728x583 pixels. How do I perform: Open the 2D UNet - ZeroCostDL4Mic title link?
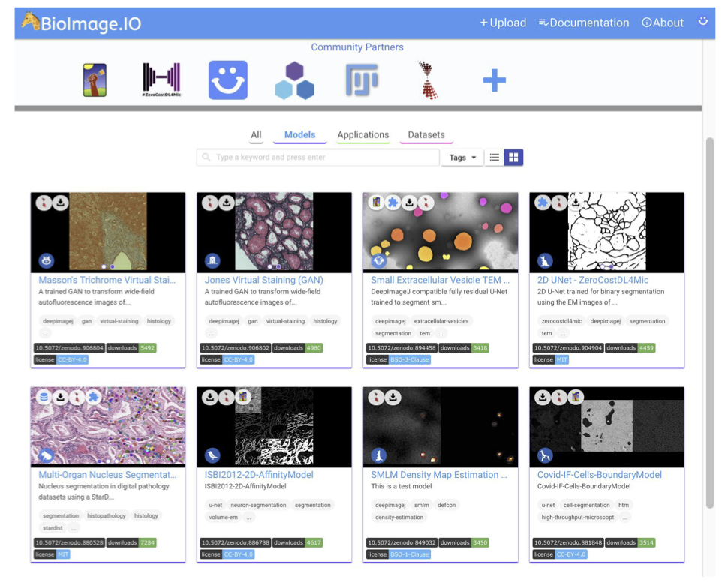click(593, 280)
